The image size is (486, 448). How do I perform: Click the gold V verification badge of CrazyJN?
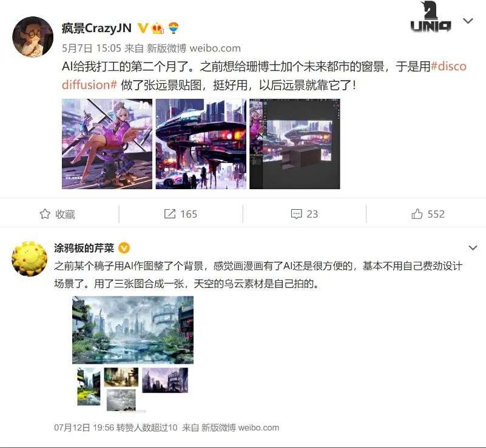tap(143, 28)
